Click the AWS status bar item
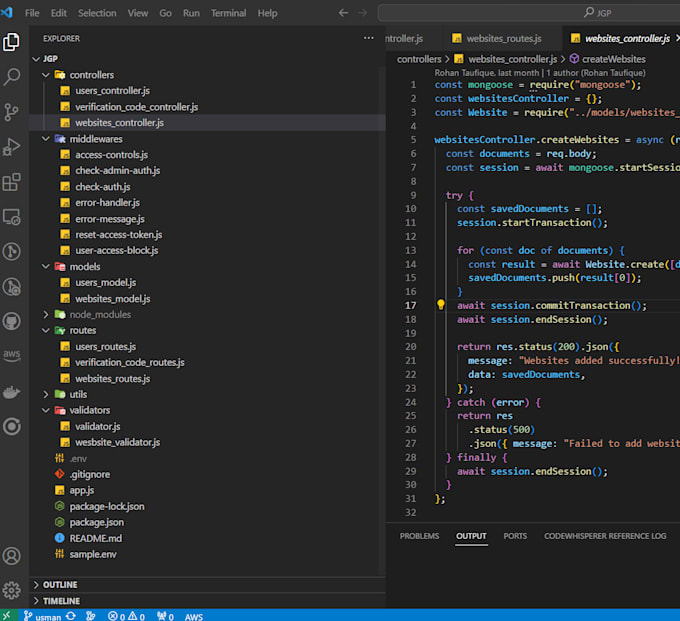The width and height of the screenshot is (680, 621). click(x=193, y=616)
